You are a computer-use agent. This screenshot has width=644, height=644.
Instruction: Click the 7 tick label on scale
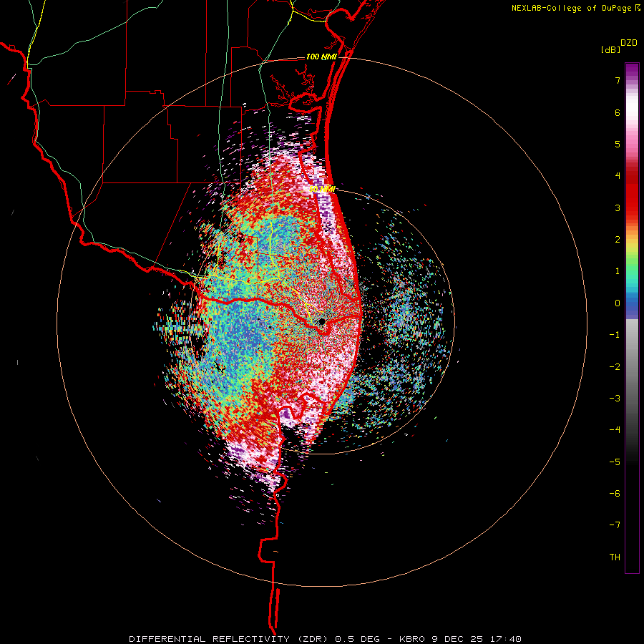[618, 80]
